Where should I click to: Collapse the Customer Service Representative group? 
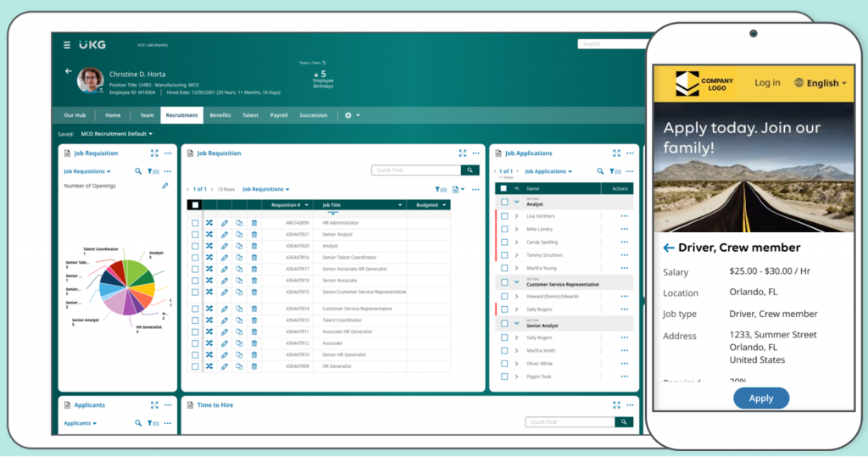point(516,282)
